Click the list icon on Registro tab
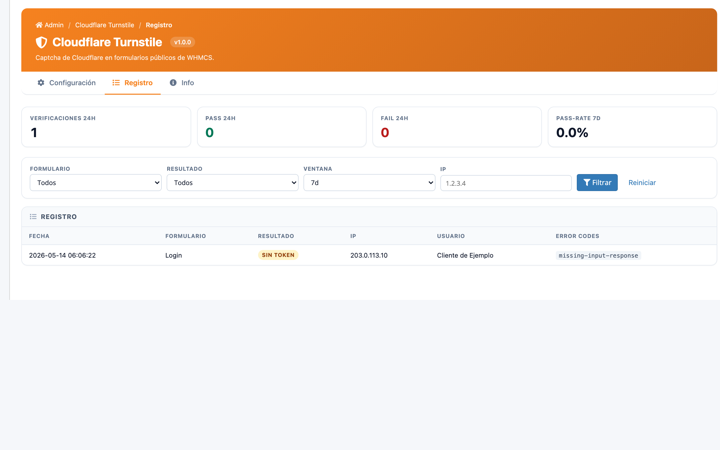This screenshot has width=720, height=450. coord(116,83)
